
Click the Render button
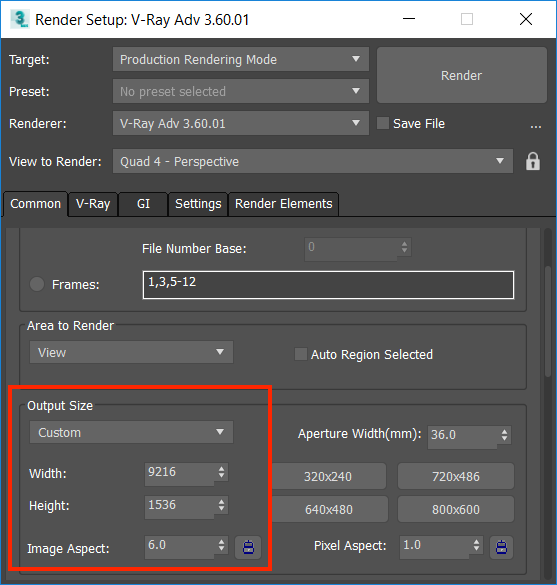(x=462, y=75)
